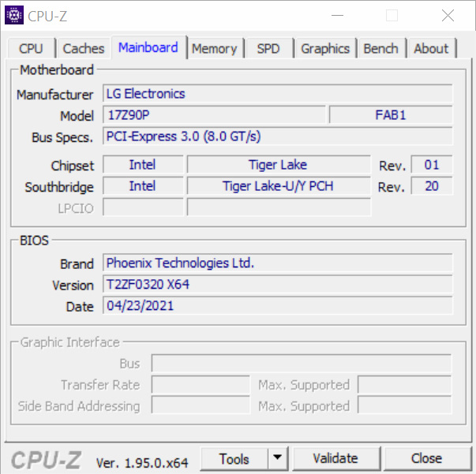This screenshot has width=476, height=474.
Task: Open the Bench tab
Action: point(381,49)
